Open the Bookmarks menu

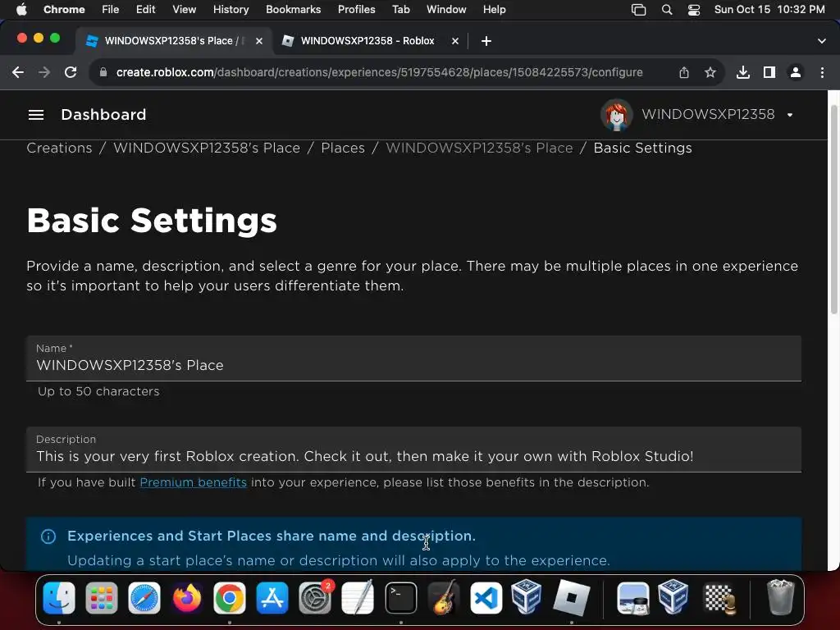293,9
